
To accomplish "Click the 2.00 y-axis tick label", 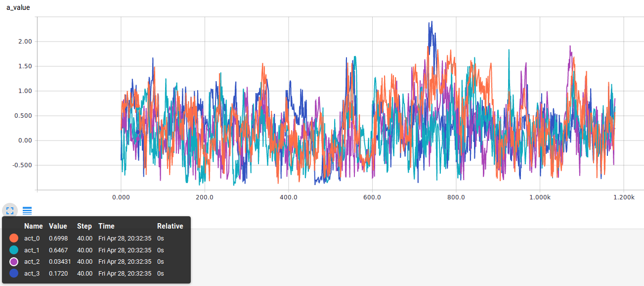I will (24, 42).
